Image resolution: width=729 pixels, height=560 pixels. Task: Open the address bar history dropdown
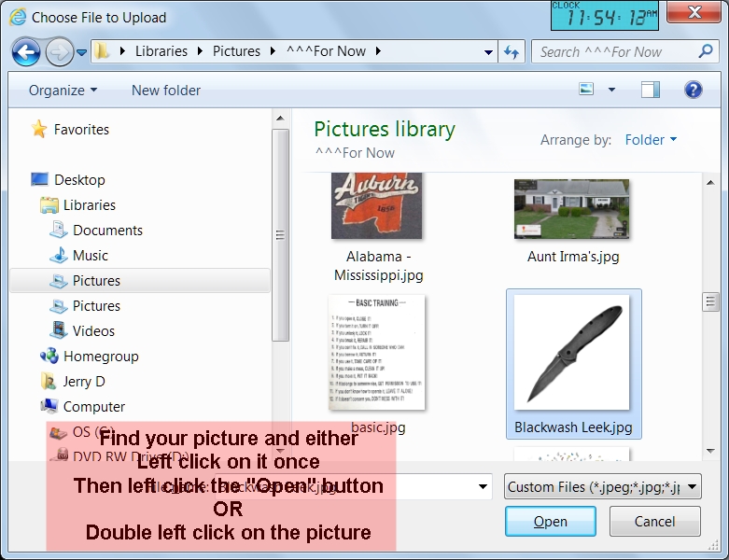click(x=488, y=52)
